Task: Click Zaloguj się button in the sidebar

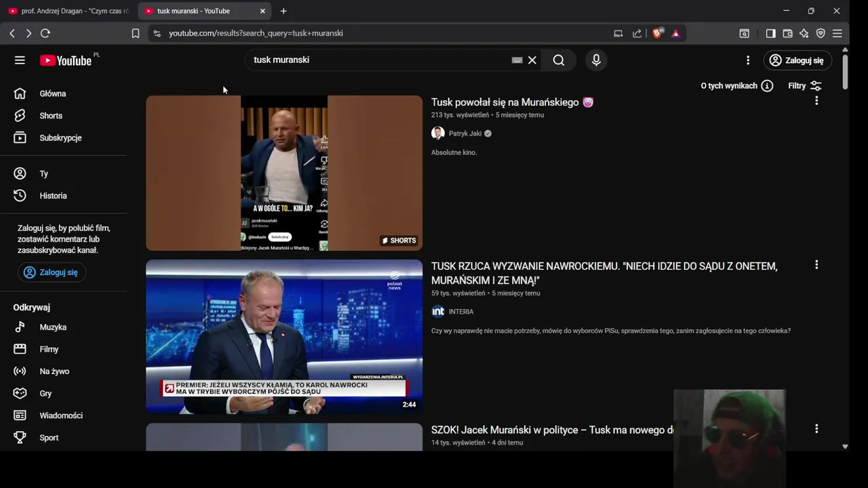Action: [52, 272]
